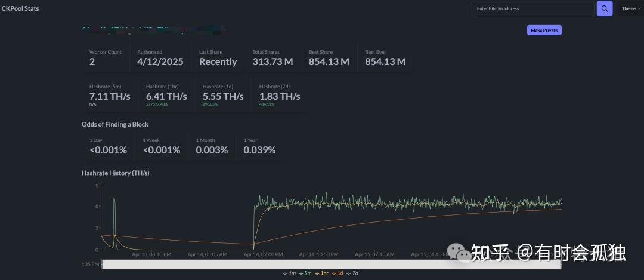Click Hashrate (5m) value 7.11 TH/s
This screenshot has height=280, width=644.
110,96
